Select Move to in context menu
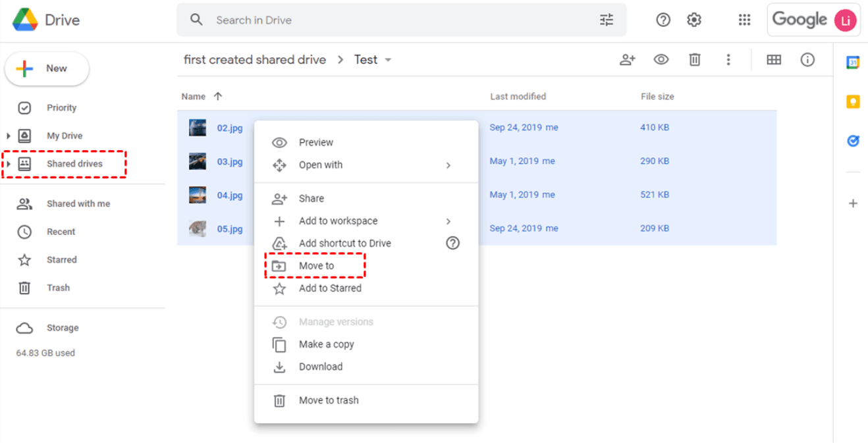The width and height of the screenshot is (868, 443). (x=316, y=266)
